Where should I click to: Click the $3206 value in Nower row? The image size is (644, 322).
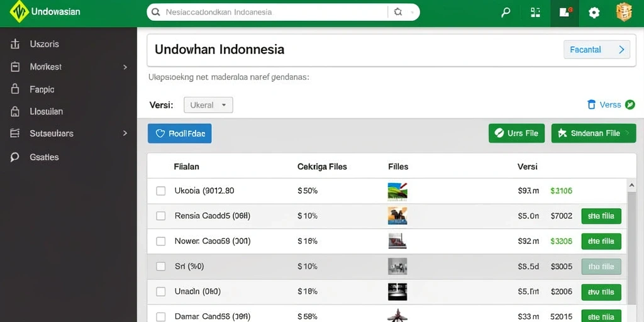click(x=561, y=241)
